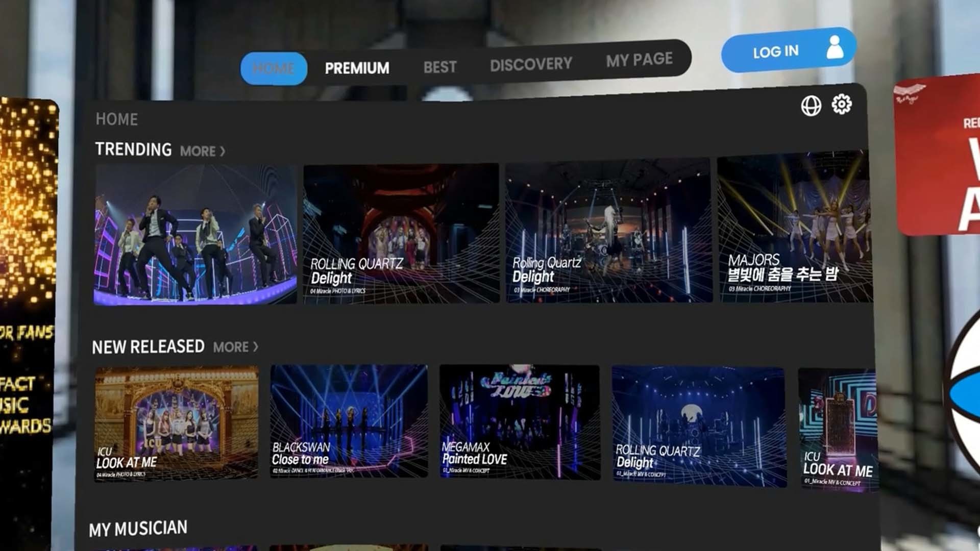Viewport: 980px width, 551px height.
Task: Expand New Released with MORE chevron
Action: 236,347
